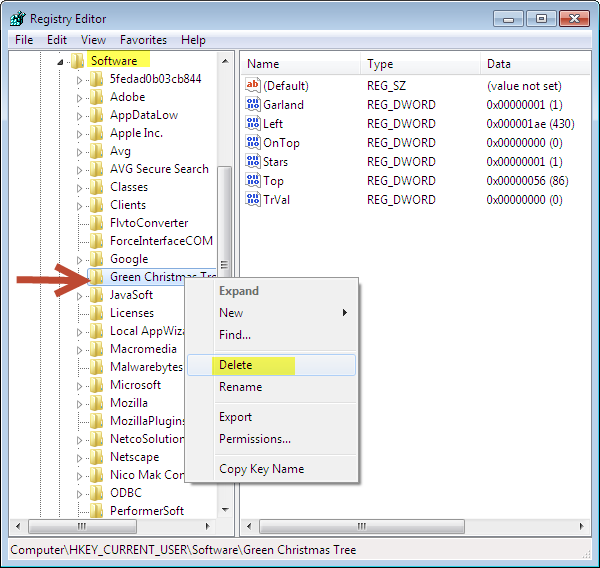The image size is (600, 568).
Task: Click the tree pane scroll up arrow
Action: click(x=225, y=61)
